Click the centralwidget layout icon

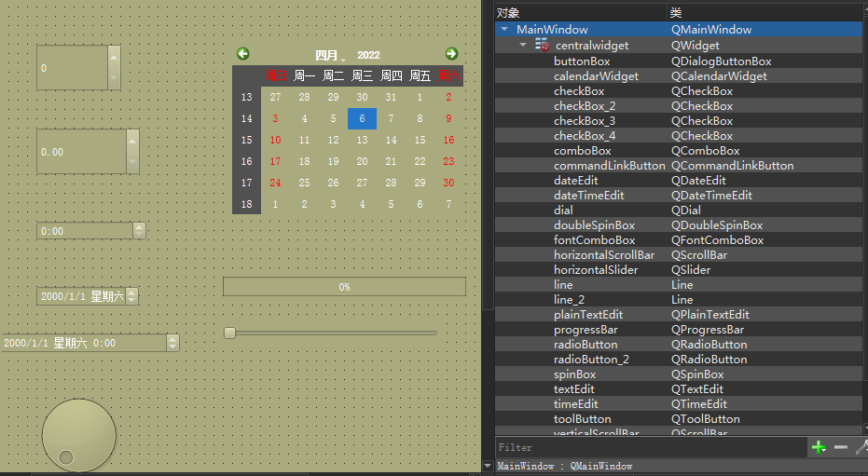(542, 46)
